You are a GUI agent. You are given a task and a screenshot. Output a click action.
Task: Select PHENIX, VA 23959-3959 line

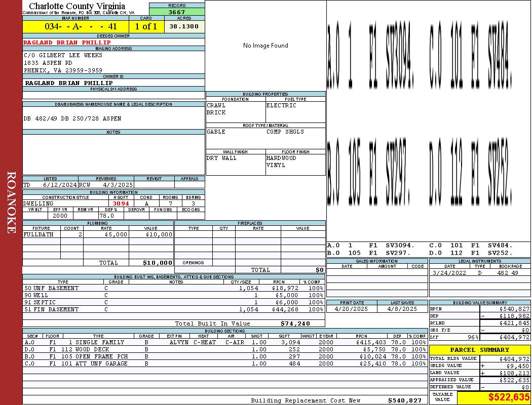pos(63,70)
